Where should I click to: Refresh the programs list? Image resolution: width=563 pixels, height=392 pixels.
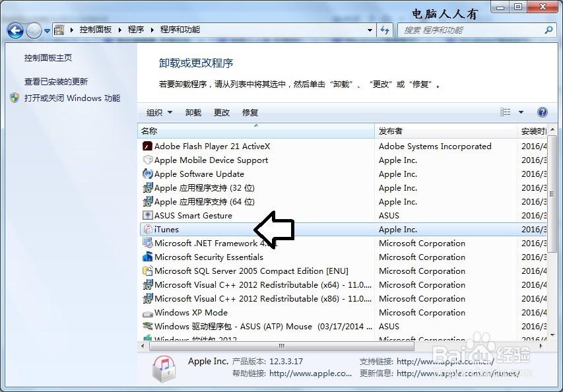pyautogui.click(x=385, y=30)
